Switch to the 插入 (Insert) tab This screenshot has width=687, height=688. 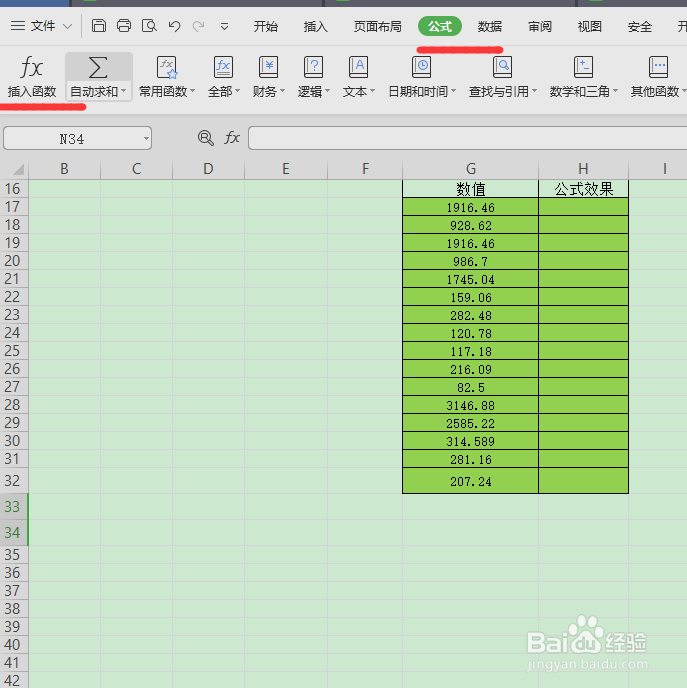point(315,26)
